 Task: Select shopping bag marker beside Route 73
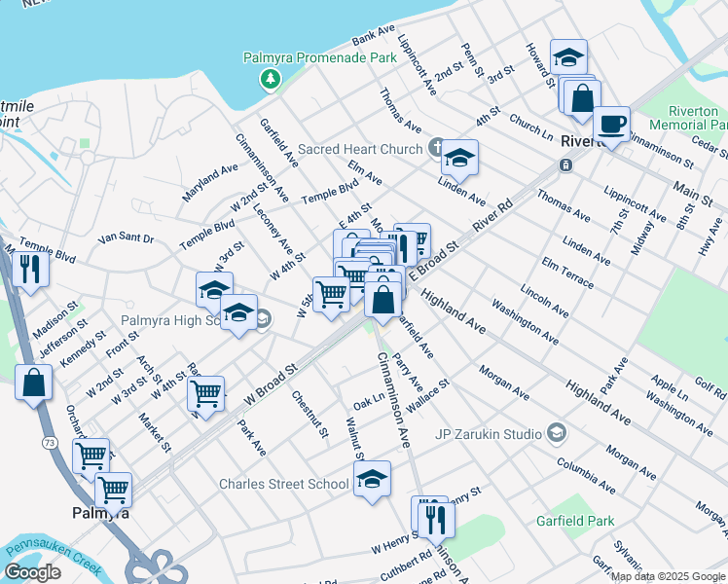click(x=33, y=383)
